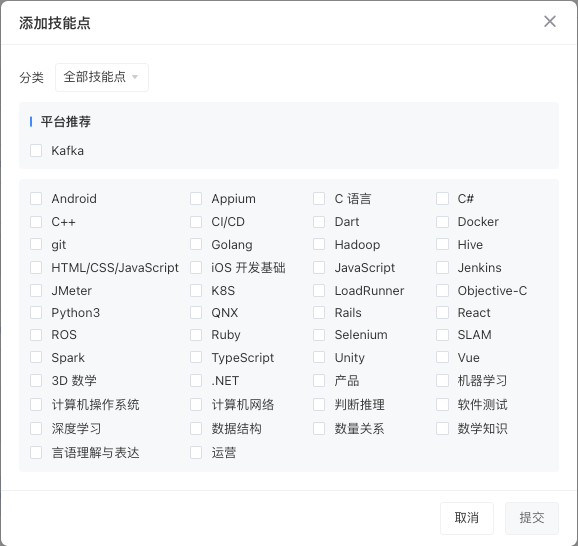Image resolution: width=578 pixels, height=546 pixels.
Task: Enable the Rails checkbox
Action: coord(319,313)
